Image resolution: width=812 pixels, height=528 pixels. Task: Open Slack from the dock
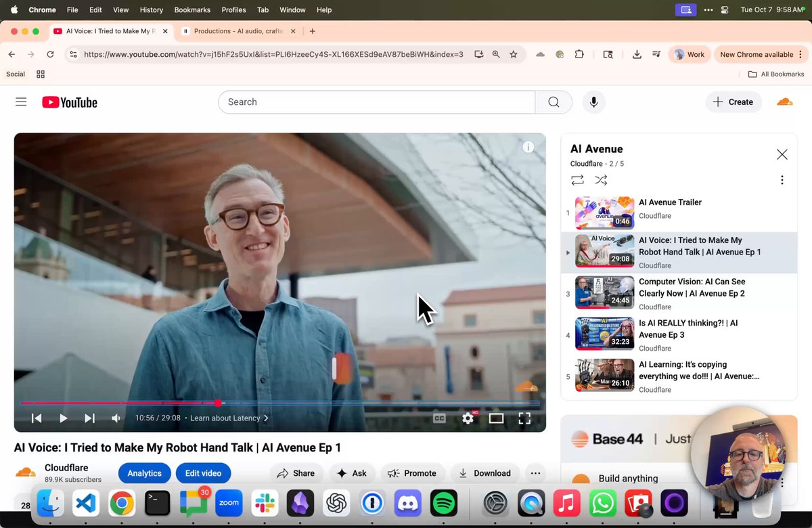point(265,504)
